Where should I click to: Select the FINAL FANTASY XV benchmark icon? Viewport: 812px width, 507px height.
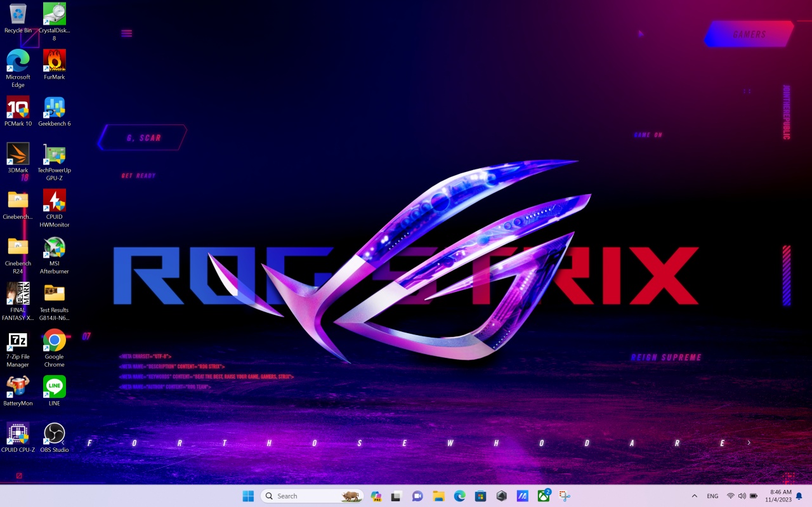pos(18,301)
